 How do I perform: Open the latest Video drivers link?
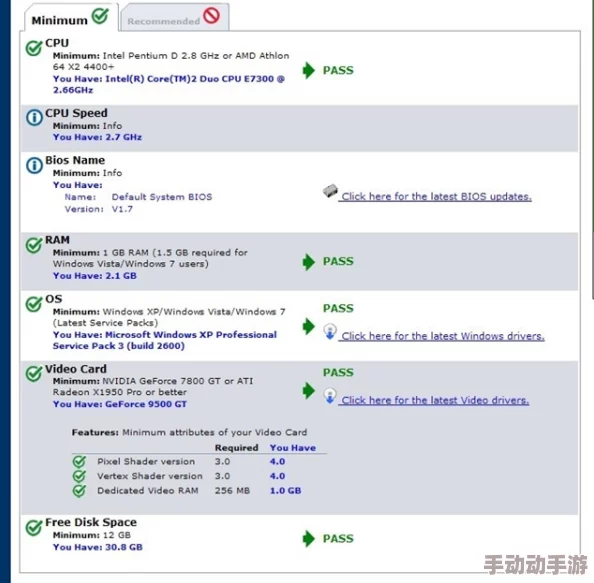coord(435,400)
